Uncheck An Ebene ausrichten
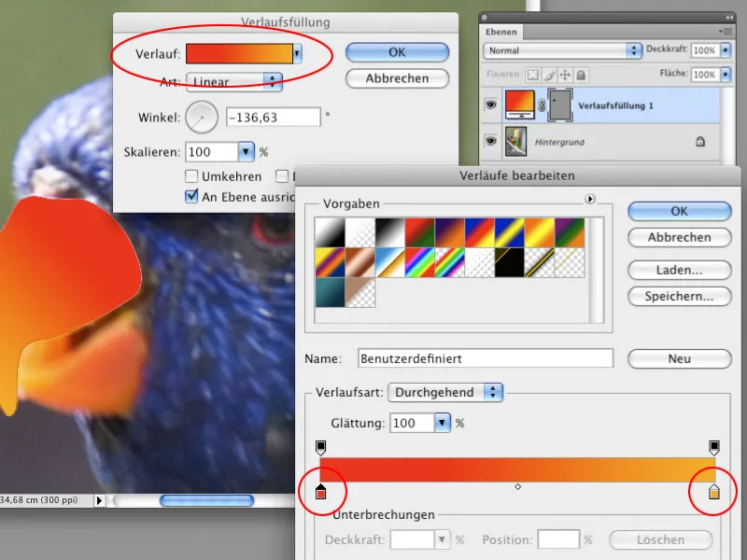Image resolution: width=747 pixels, height=560 pixels. click(191, 196)
